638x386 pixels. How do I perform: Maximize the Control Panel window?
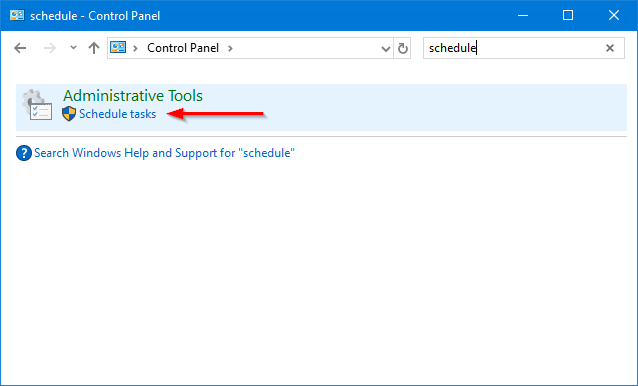pos(568,15)
